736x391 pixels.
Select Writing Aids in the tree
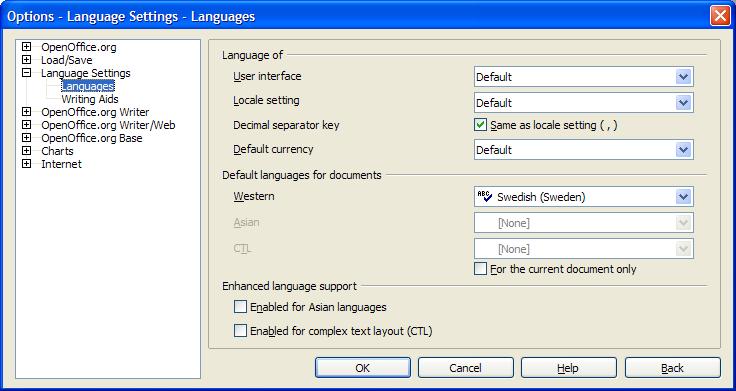pos(90,99)
